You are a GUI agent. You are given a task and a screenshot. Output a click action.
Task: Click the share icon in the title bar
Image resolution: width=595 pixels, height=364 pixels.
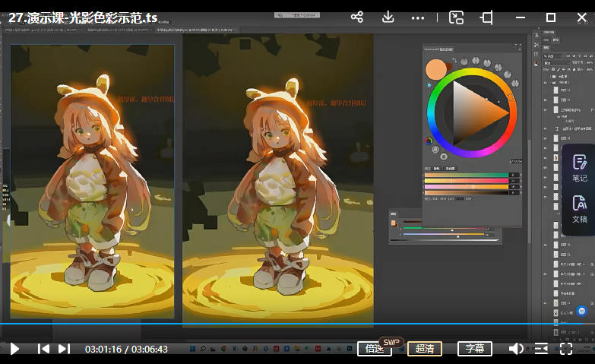pos(357,17)
